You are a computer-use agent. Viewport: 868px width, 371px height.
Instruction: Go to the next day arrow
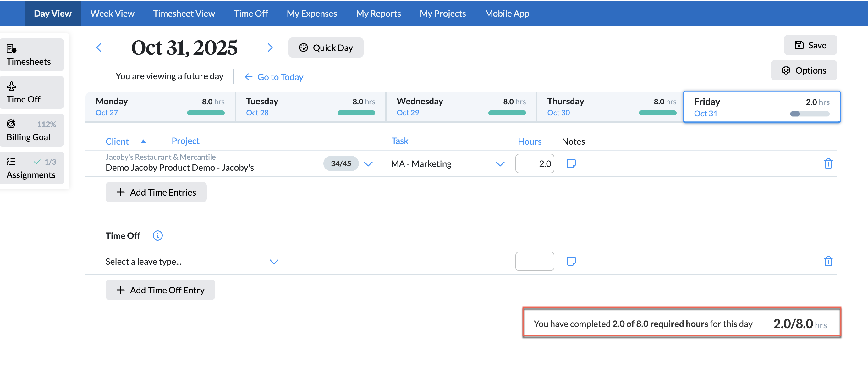pyautogui.click(x=270, y=47)
